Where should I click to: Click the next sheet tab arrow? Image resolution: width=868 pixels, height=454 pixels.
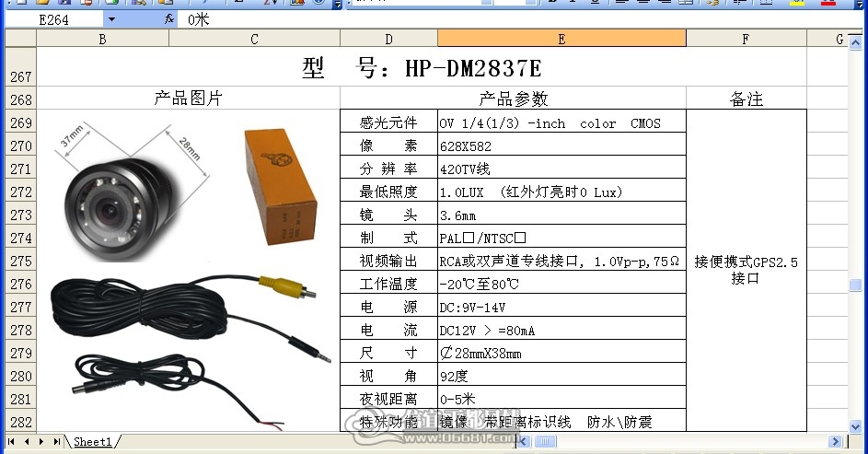[41, 441]
